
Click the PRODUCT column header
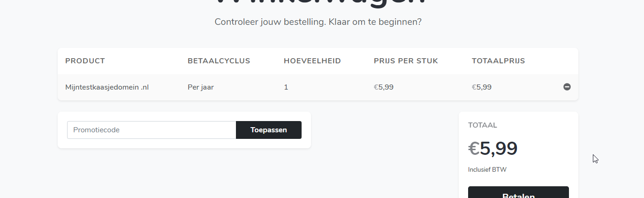click(x=85, y=61)
